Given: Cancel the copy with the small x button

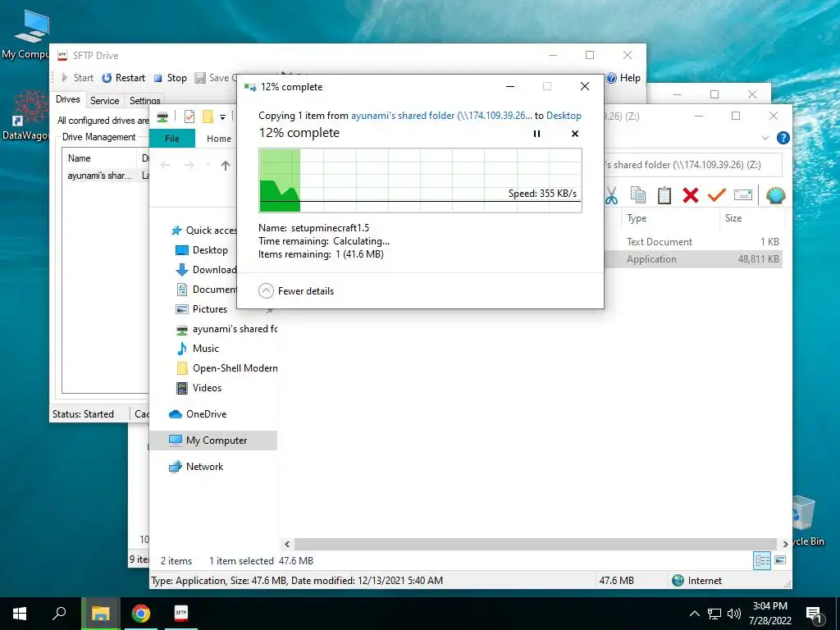Looking at the screenshot, I should pyautogui.click(x=575, y=134).
